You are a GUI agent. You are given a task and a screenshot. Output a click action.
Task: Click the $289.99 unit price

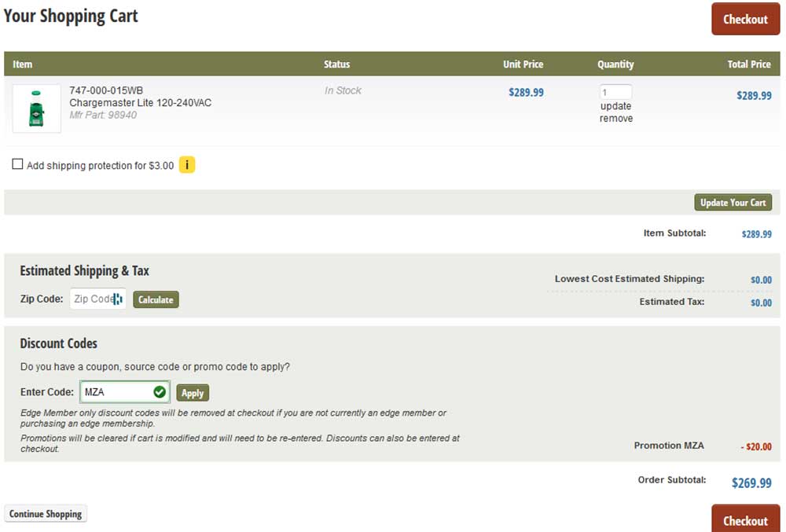526,92
